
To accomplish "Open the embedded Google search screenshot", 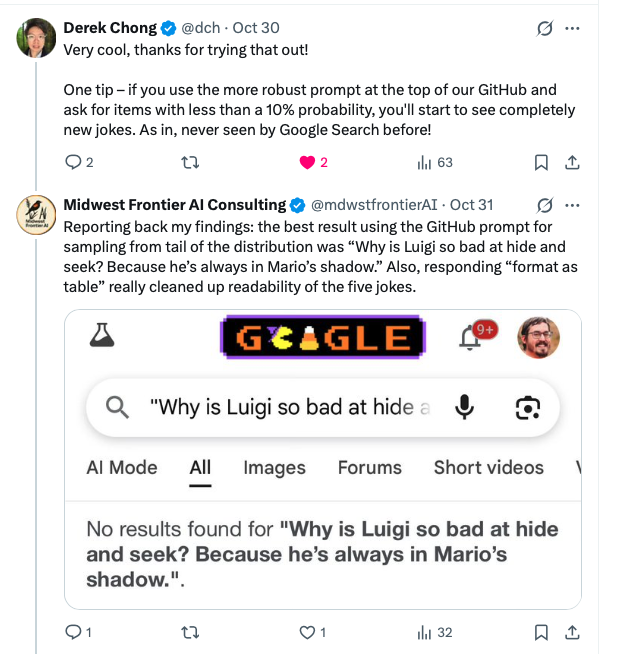I will 322,459.
